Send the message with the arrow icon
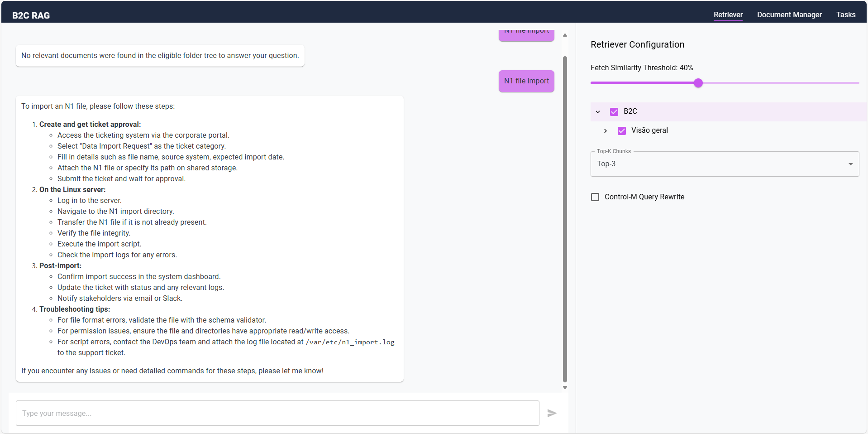868x434 pixels. click(552, 413)
